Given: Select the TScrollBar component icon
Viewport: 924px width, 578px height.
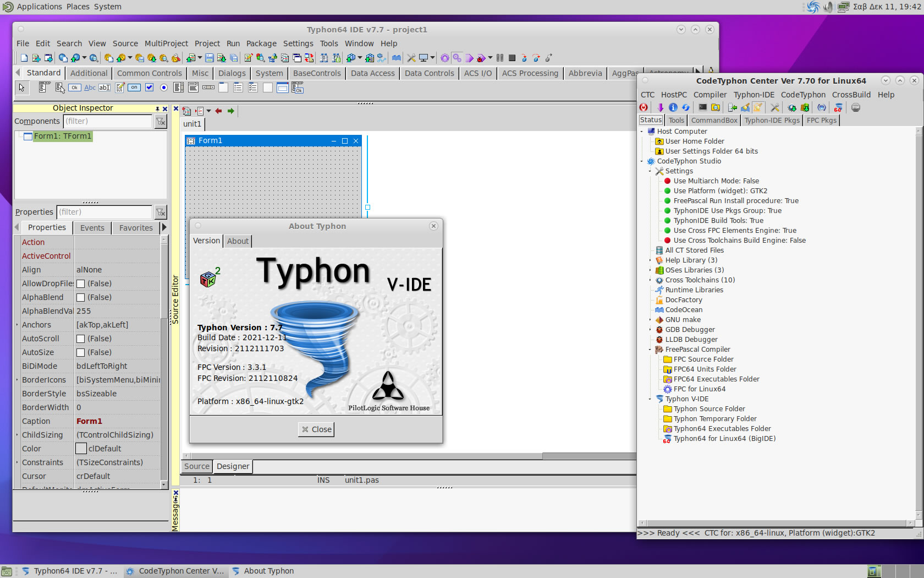Looking at the screenshot, I should [208, 88].
